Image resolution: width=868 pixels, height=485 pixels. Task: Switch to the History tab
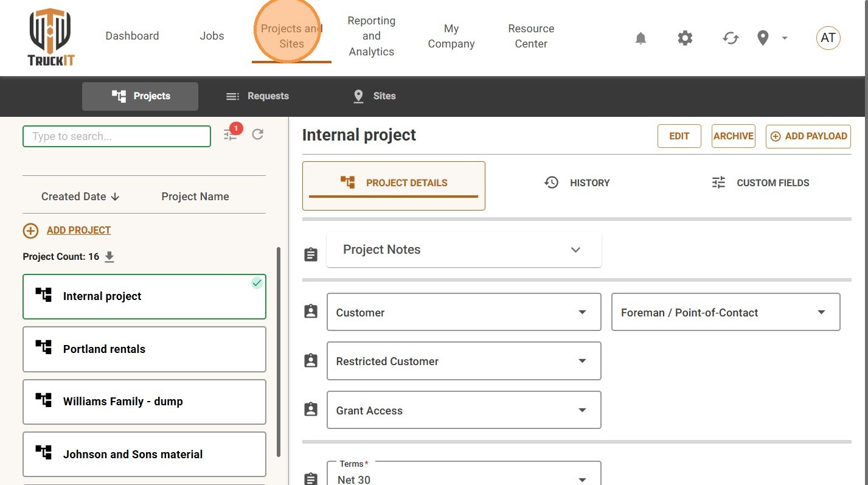click(577, 183)
